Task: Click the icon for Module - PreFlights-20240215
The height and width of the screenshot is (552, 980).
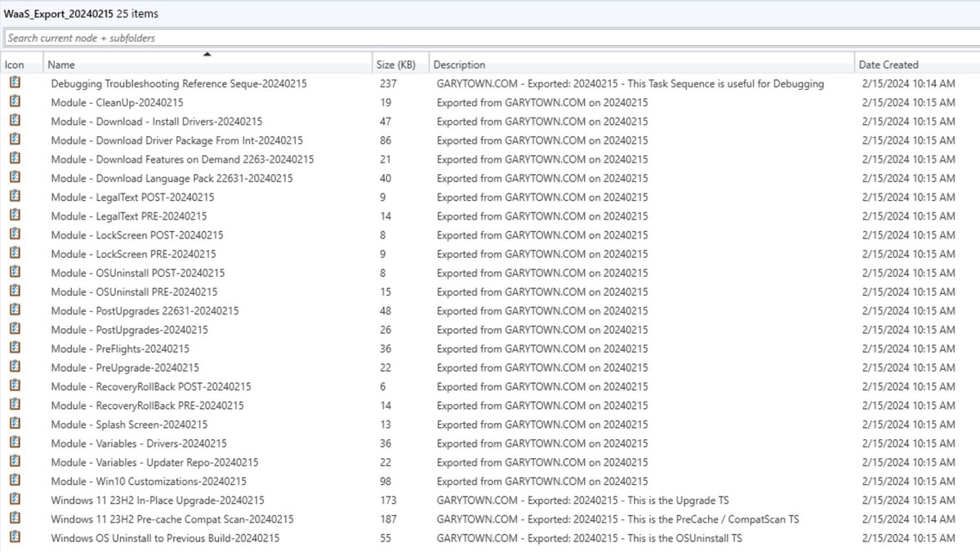Action: 15,349
